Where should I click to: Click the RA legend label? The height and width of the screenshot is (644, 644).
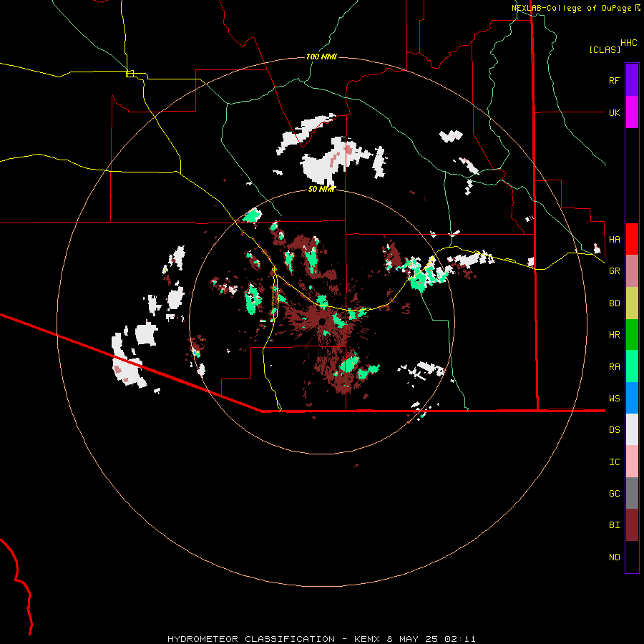[x=614, y=367]
